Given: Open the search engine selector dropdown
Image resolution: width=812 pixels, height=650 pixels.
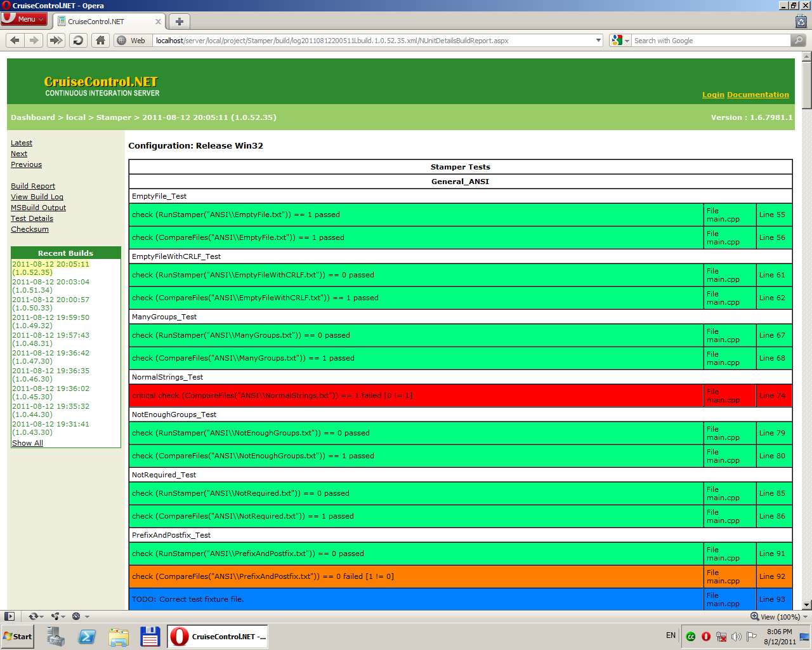Looking at the screenshot, I should 620,41.
